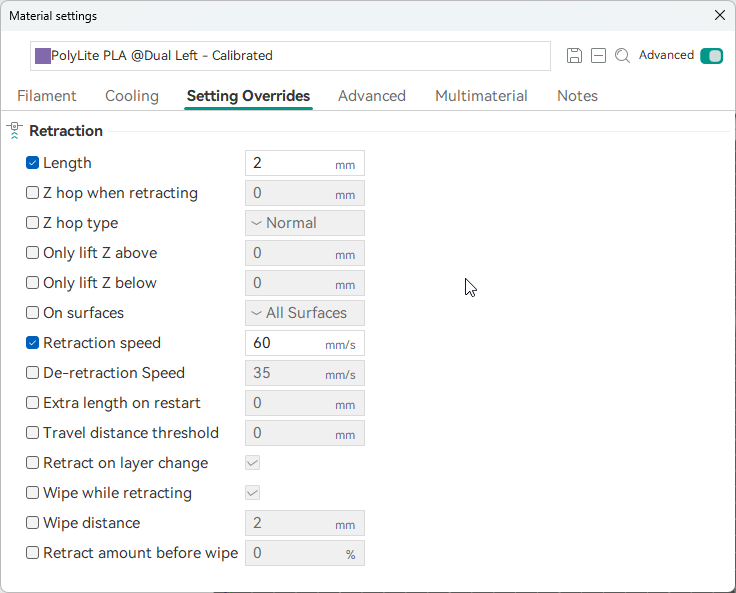Switch to the Filament tab
736x593 pixels.
tap(47, 96)
